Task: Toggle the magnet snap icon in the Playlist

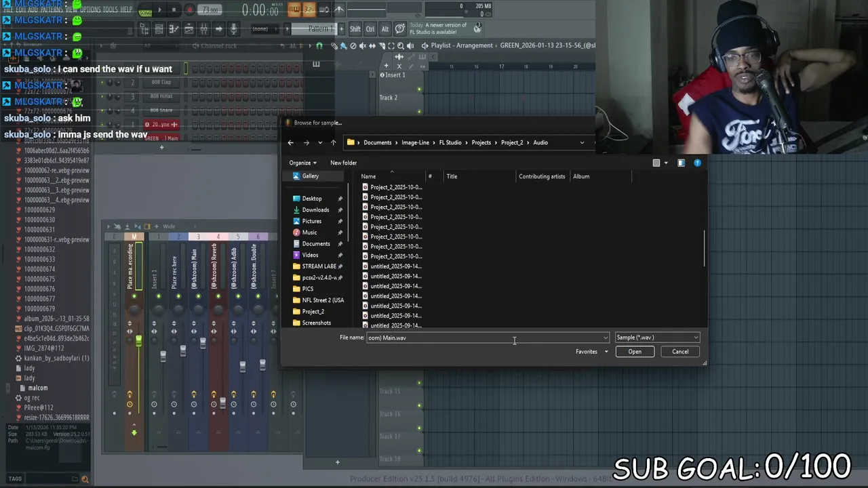Action: click(319, 45)
